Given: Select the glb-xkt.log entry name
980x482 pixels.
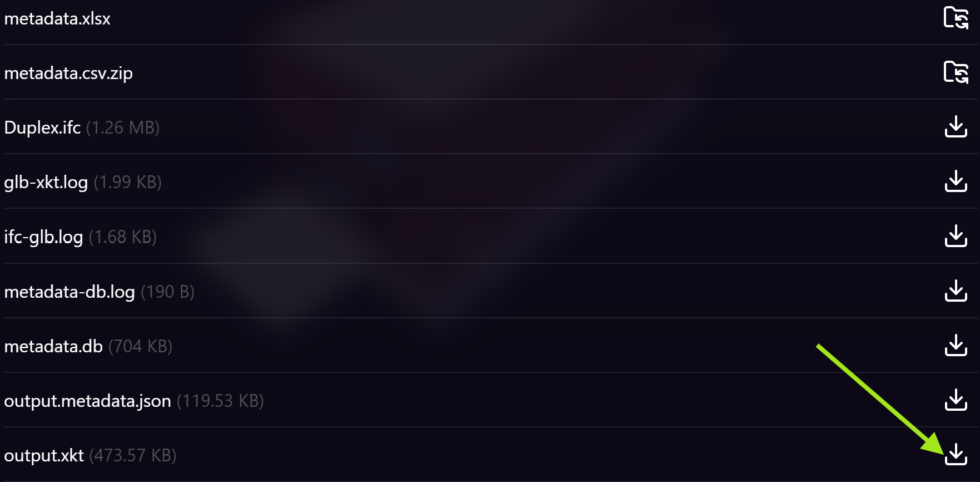Looking at the screenshot, I should 46,183.
